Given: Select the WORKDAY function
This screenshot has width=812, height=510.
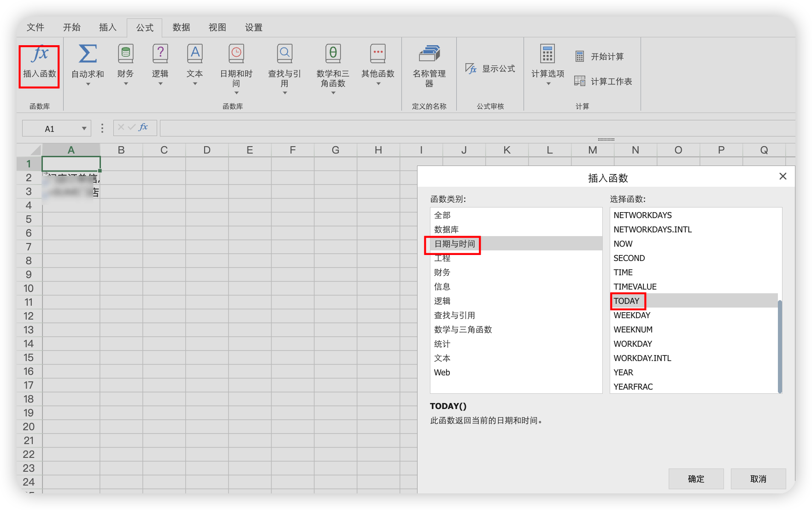Looking at the screenshot, I should coord(694,344).
